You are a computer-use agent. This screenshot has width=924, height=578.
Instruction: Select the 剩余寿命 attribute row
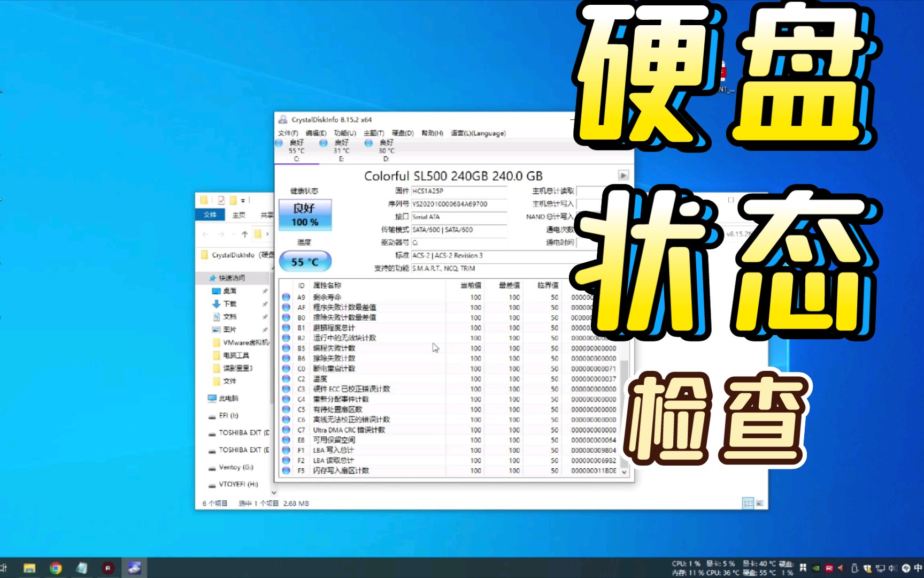coord(449,297)
